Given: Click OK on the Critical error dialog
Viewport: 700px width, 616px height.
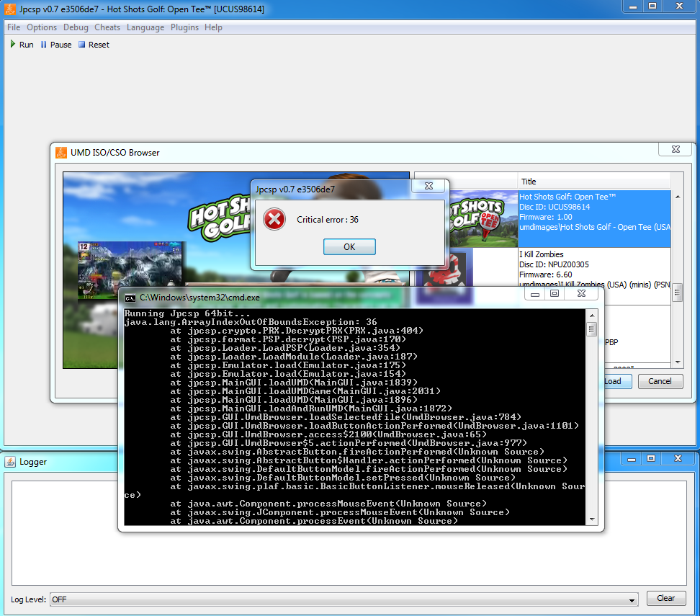Looking at the screenshot, I should coord(349,246).
